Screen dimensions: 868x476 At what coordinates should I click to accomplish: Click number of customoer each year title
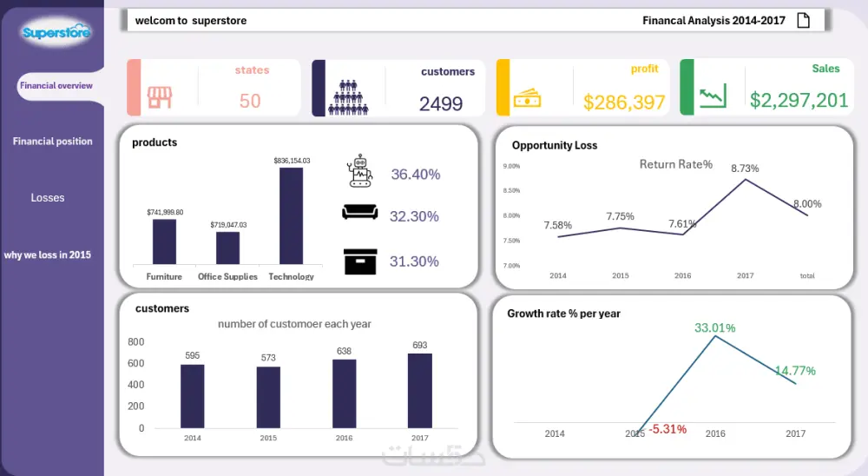pyautogui.click(x=294, y=324)
